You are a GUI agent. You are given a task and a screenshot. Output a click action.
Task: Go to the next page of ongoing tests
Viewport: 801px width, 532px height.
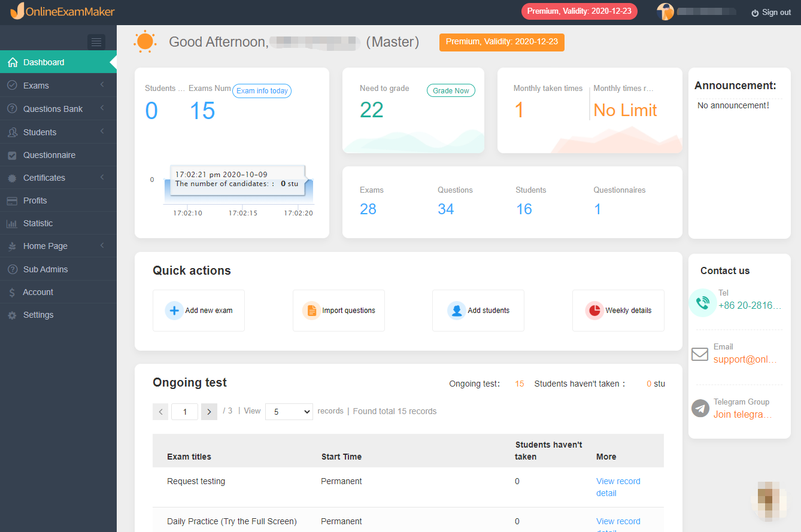209,412
